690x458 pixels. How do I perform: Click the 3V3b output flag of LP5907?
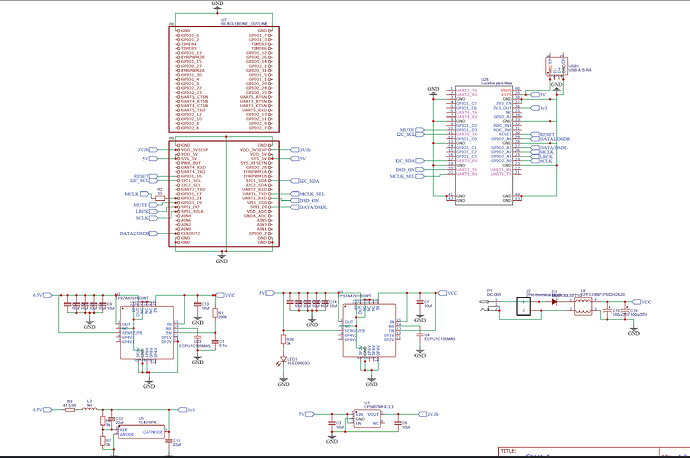[422, 414]
